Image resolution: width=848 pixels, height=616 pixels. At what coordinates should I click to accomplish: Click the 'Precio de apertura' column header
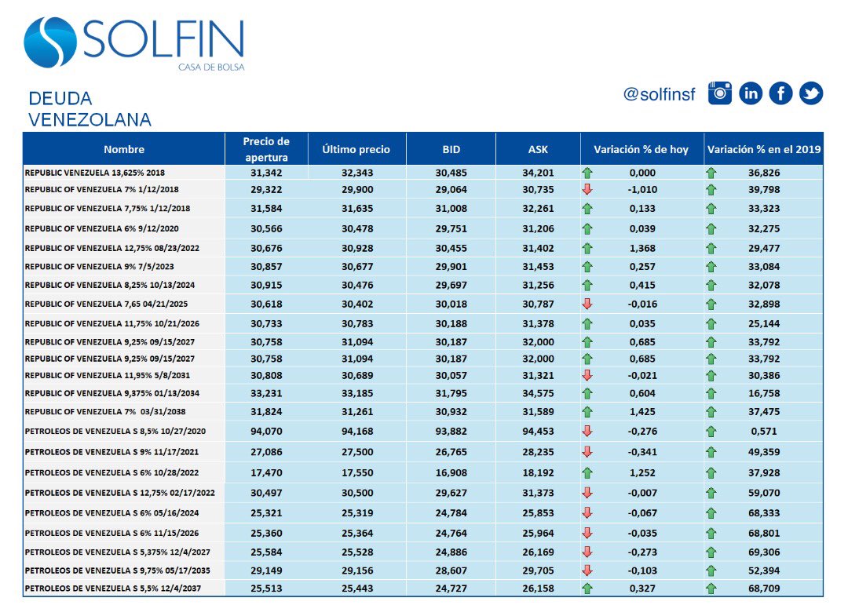click(266, 149)
